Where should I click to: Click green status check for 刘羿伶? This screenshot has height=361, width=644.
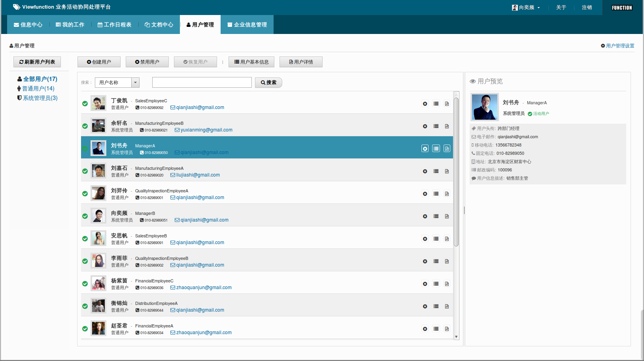(85, 194)
